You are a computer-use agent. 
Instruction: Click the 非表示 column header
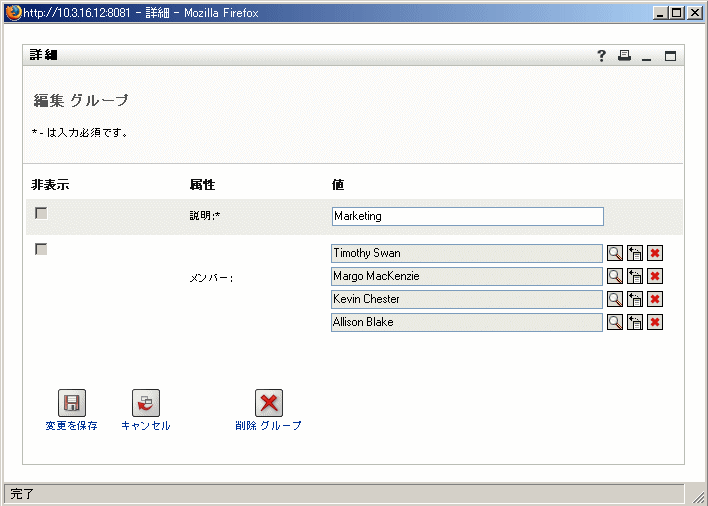[x=50, y=185]
